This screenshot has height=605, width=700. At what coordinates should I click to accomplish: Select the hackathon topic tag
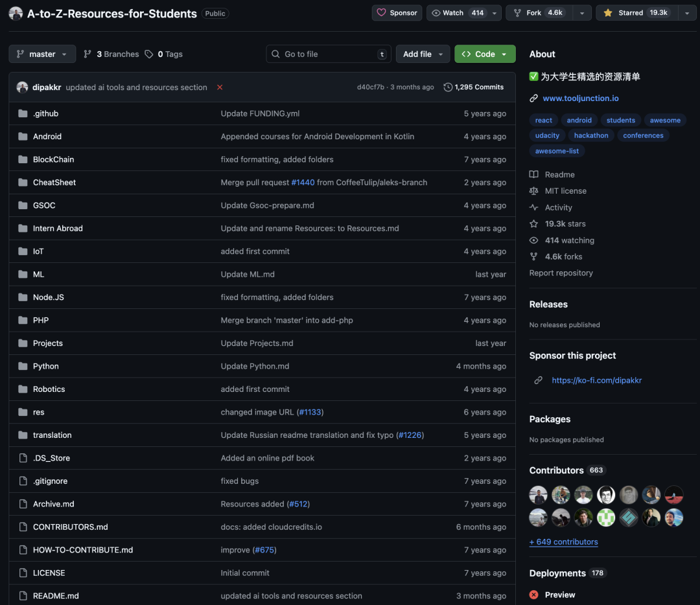click(x=591, y=135)
